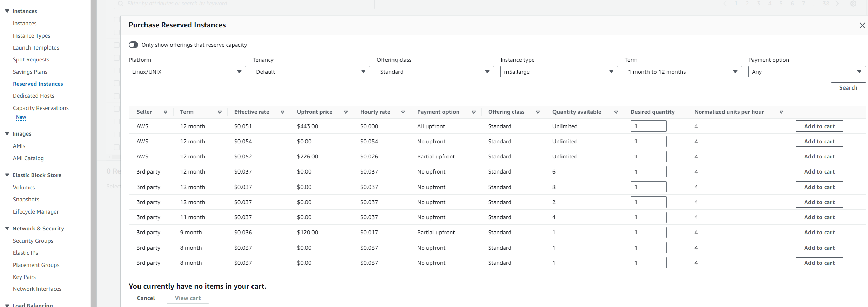Open Reserved Instances in the sidebar

click(x=38, y=84)
